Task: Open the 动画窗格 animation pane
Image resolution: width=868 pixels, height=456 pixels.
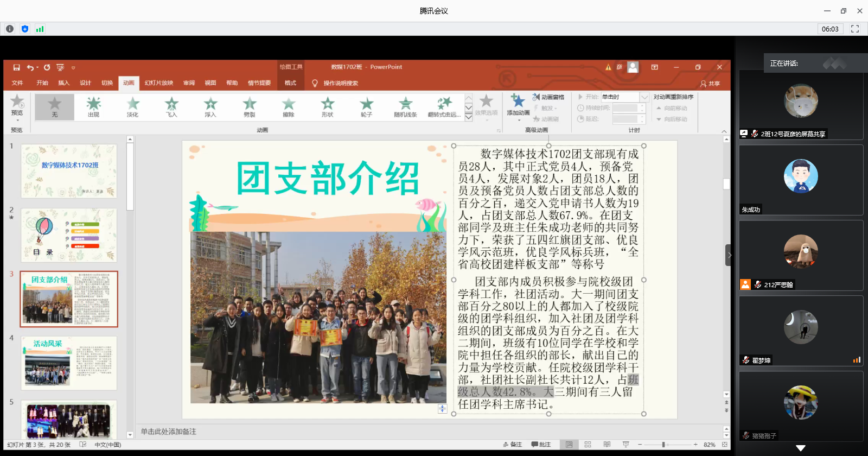Action: click(548, 97)
